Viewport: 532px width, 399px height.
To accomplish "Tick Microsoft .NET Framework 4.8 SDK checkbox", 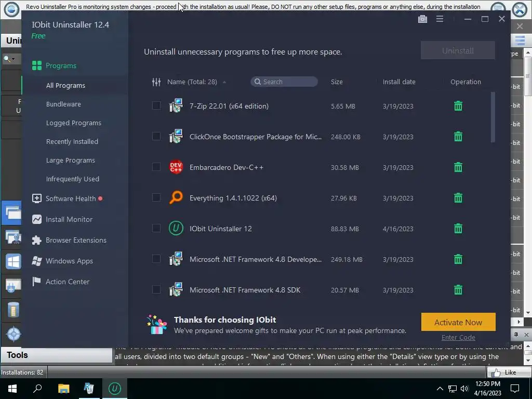I will click(156, 289).
